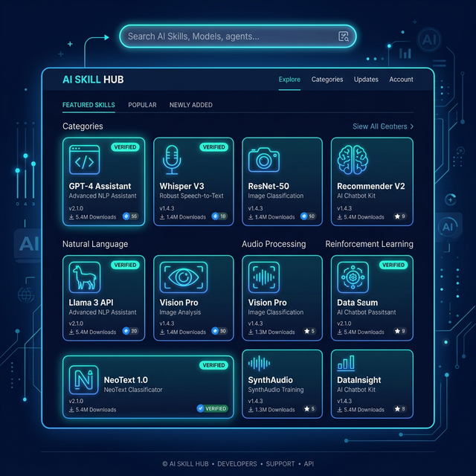
Task: Click the DataInsight star rating
Action: (400, 409)
